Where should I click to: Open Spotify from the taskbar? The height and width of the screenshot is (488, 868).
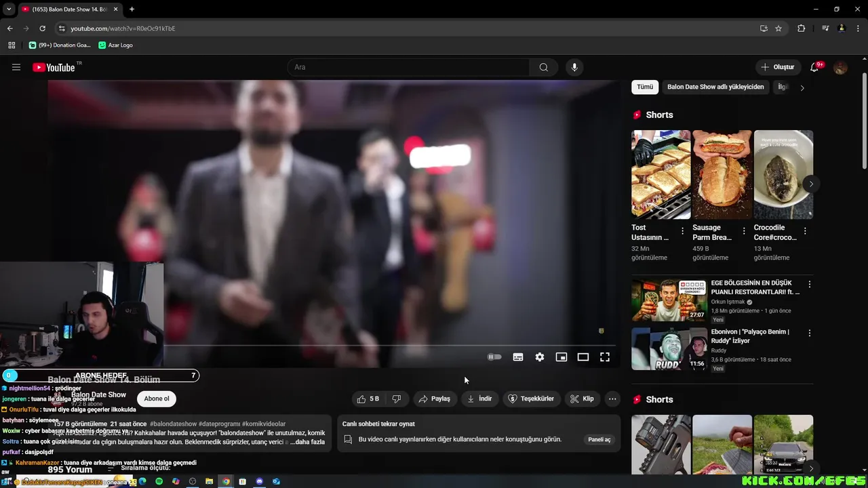pyautogui.click(x=159, y=481)
